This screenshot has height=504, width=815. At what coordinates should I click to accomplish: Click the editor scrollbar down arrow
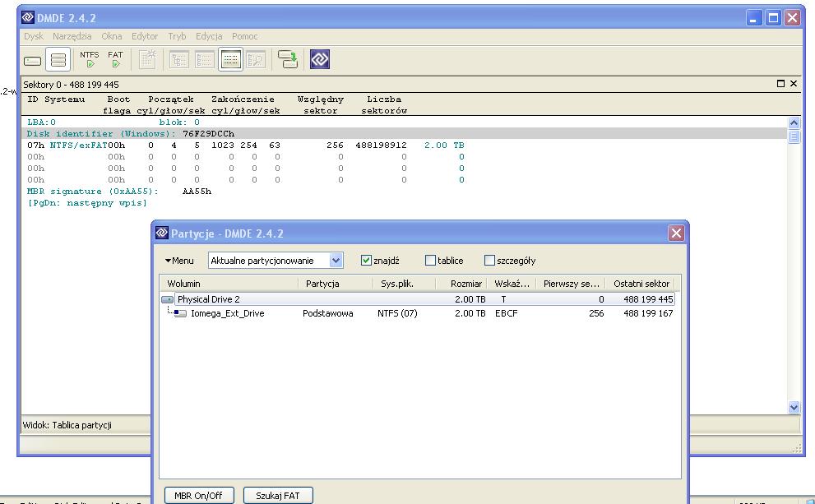(x=794, y=407)
